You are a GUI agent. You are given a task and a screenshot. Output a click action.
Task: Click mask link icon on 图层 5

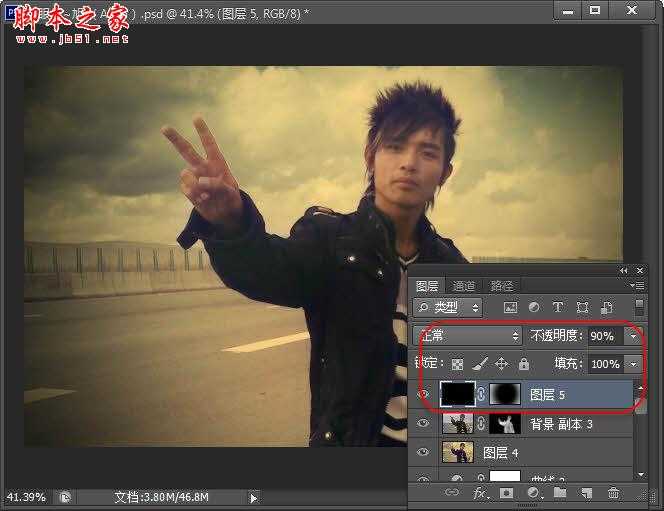pyautogui.click(x=481, y=394)
